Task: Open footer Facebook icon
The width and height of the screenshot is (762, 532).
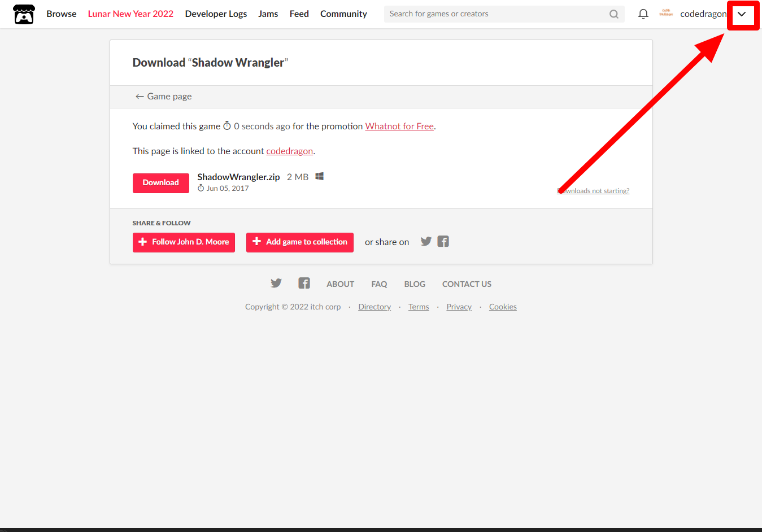Action: (x=304, y=284)
